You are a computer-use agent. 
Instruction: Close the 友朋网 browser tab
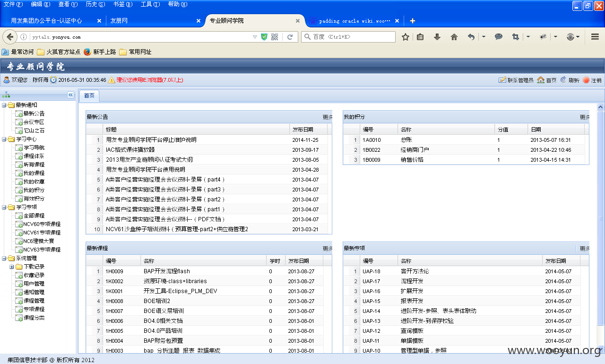(x=199, y=21)
